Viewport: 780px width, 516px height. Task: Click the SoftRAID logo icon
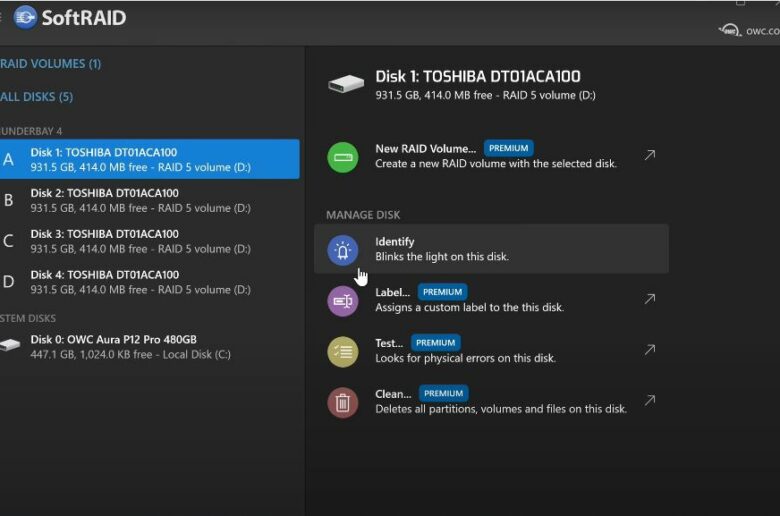point(25,17)
